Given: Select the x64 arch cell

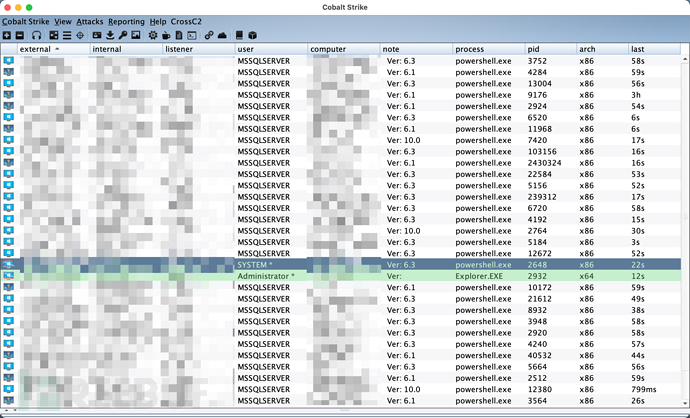Looking at the screenshot, I should pyautogui.click(x=603, y=276).
